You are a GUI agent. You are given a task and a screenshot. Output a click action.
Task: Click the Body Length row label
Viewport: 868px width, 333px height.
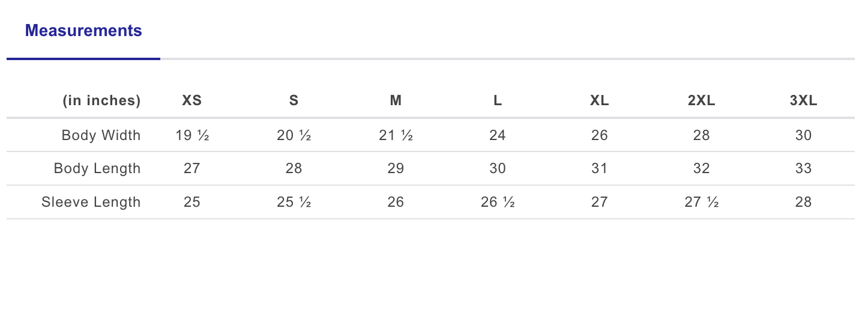(97, 168)
